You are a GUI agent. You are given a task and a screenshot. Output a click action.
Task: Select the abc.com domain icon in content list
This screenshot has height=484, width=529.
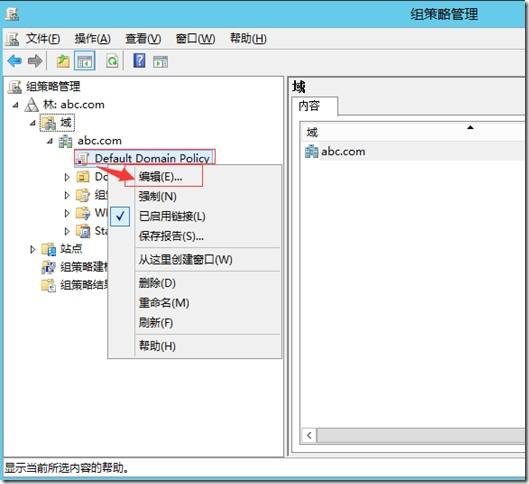point(311,151)
